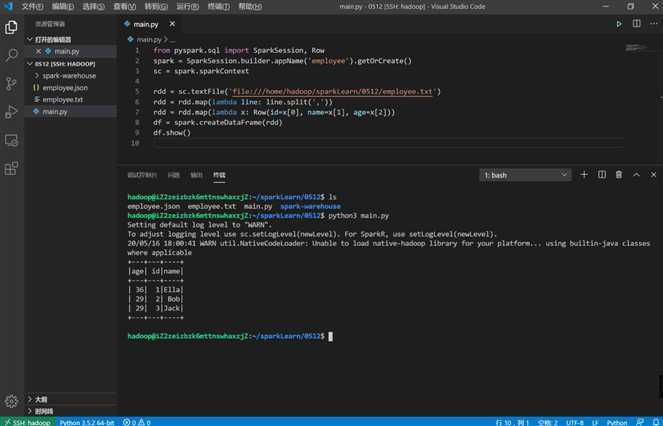Open the Explorer view in activity bar

coord(11,27)
